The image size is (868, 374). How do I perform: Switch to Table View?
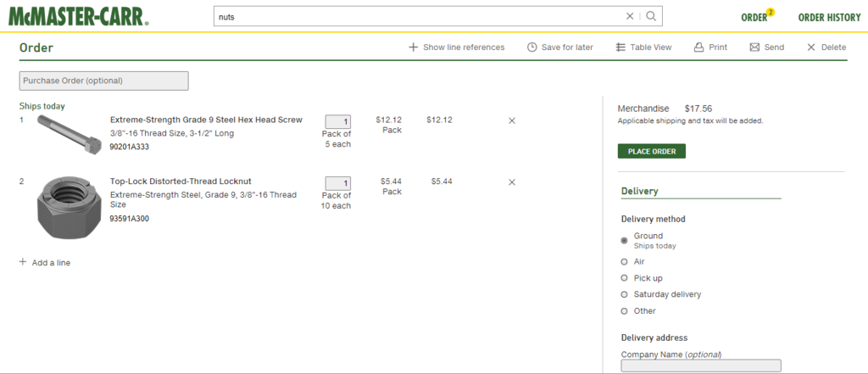tap(644, 47)
